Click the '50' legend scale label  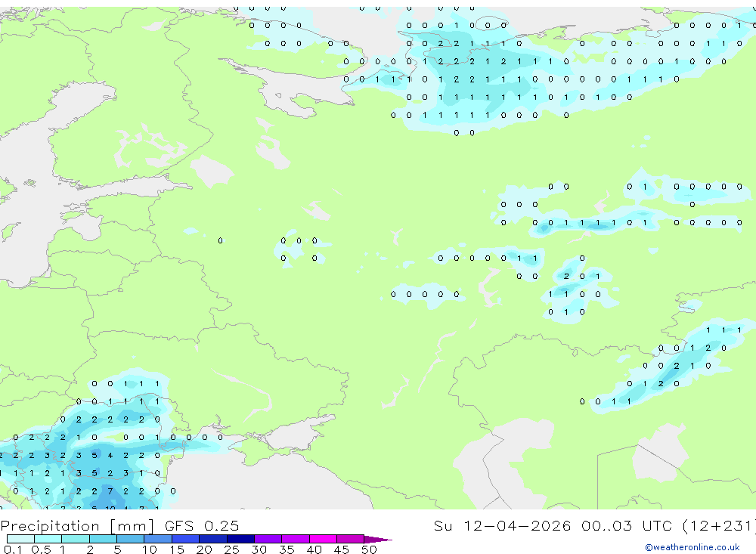tap(369, 549)
